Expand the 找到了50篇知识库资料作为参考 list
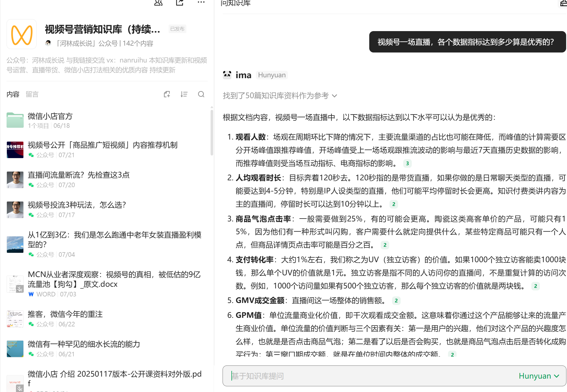Viewport: 567px width, 392px height. [x=280, y=96]
